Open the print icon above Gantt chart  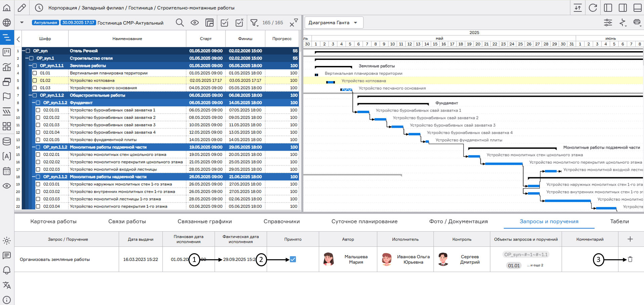(x=637, y=23)
